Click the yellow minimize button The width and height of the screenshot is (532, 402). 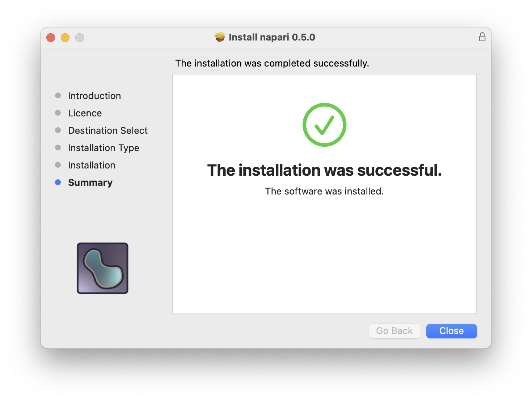[x=65, y=37]
